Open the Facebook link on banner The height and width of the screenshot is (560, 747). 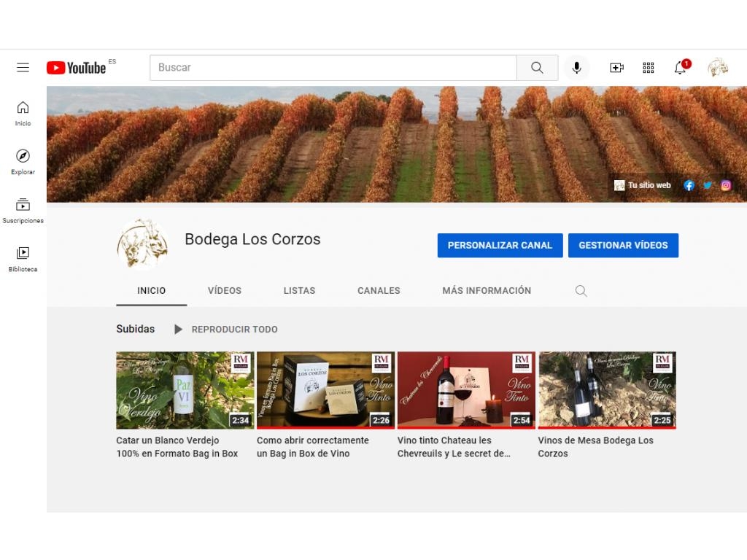pyautogui.click(x=689, y=185)
